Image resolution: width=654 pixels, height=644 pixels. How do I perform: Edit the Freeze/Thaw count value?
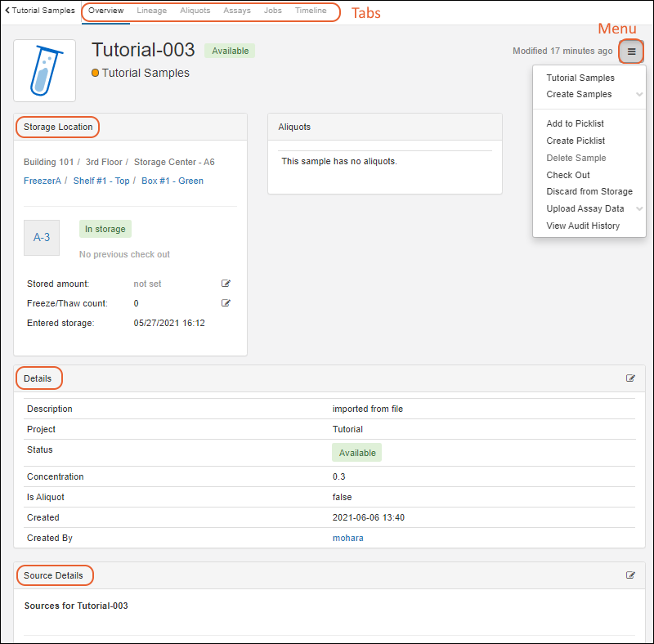pos(226,303)
